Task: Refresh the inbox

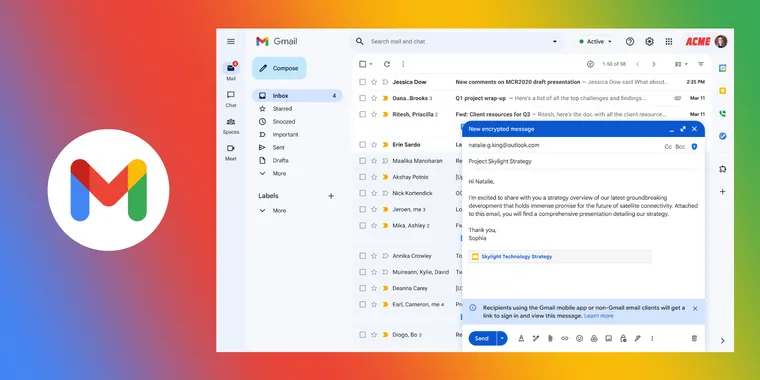Action: 387,64
